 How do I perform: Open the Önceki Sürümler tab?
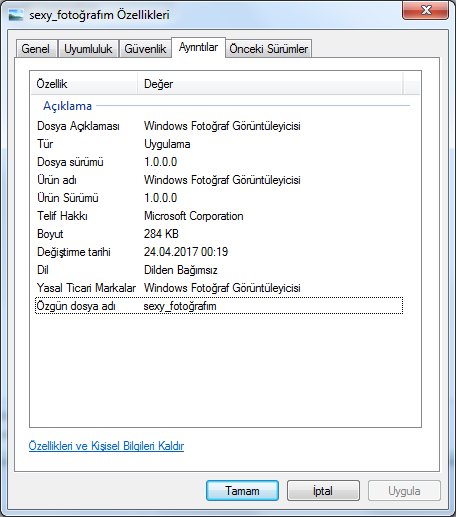[x=269, y=49]
